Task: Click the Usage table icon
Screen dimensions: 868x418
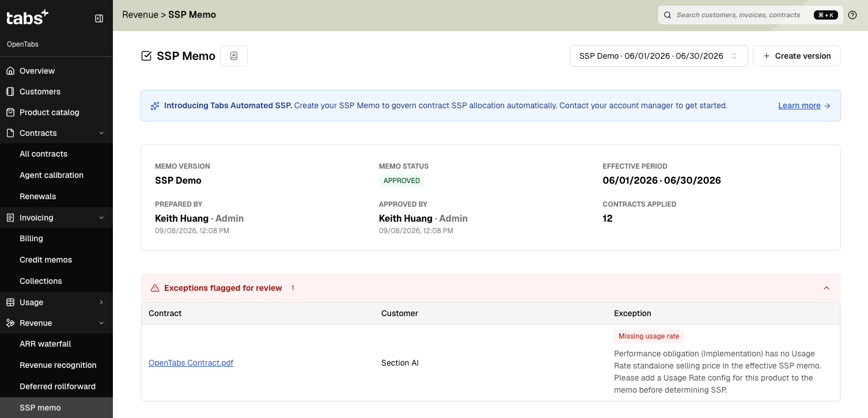Action: pyautogui.click(x=10, y=302)
